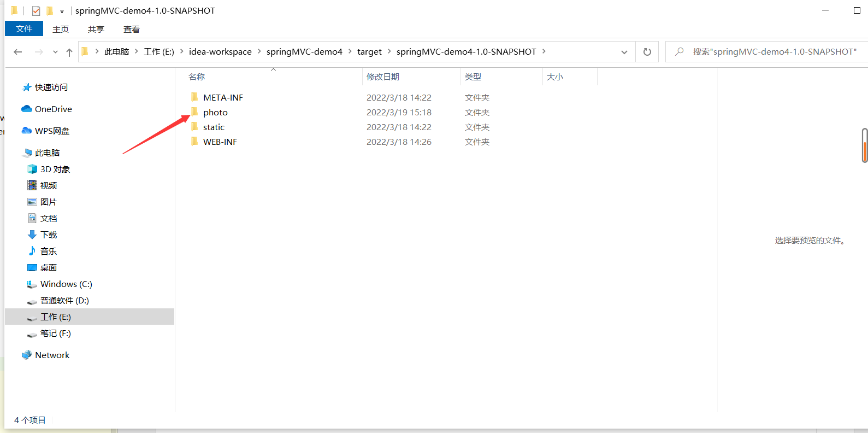Click the search magnifier icon
Image resolution: width=868 pixels, height=433 pixels.
click(680, 51)
